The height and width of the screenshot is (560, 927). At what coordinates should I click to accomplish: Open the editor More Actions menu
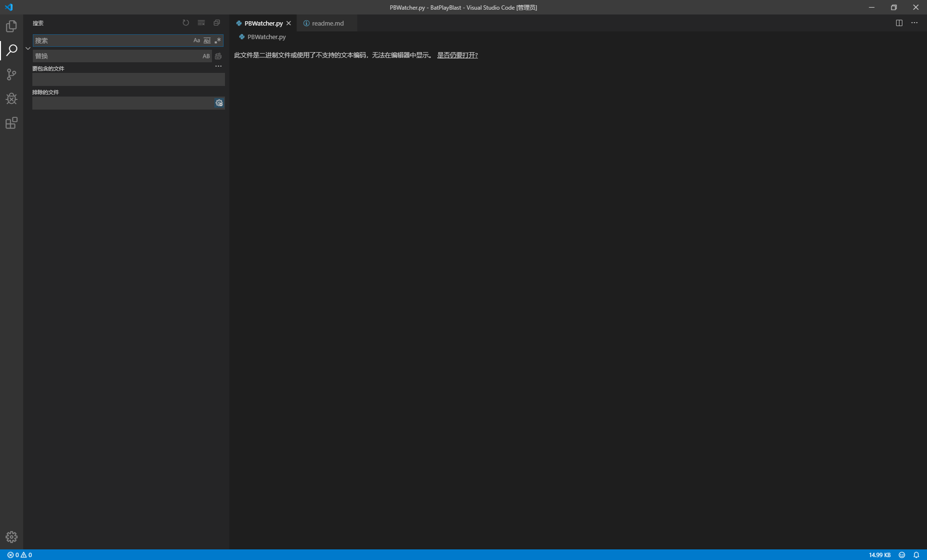pos(914,23)
